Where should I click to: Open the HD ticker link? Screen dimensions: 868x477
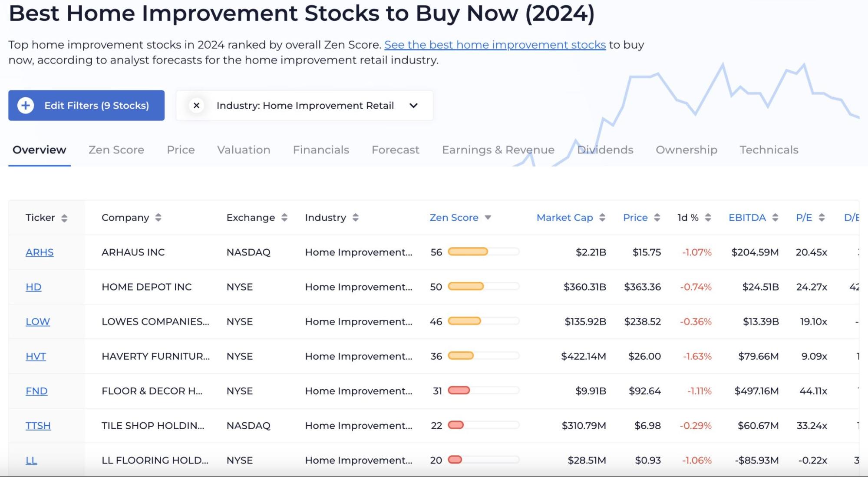(33, 287)
